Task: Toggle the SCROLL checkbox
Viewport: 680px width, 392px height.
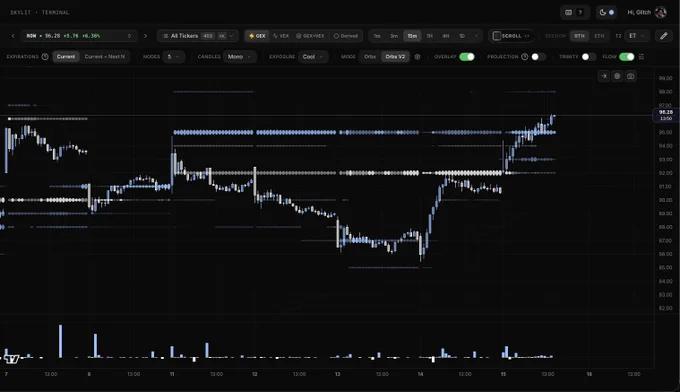Action: point(497,36)
